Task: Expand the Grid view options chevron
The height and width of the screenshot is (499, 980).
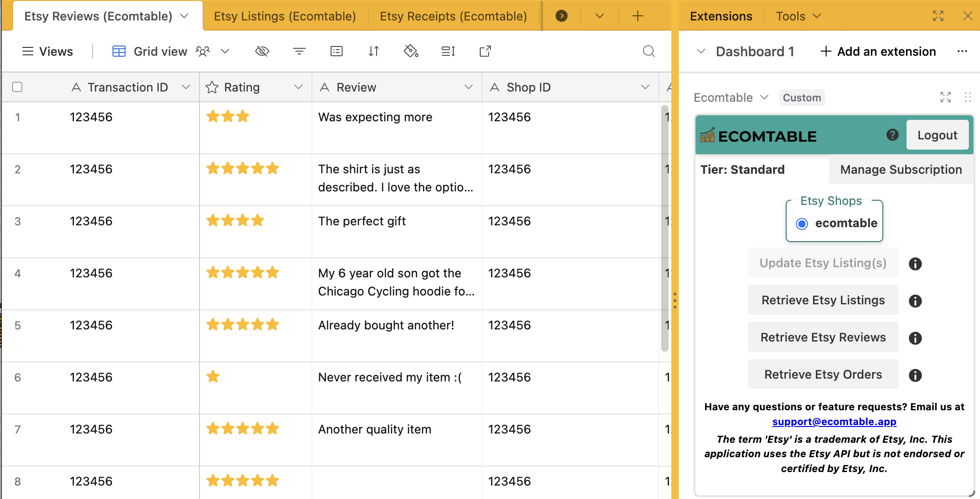Action: click(225, 51)
